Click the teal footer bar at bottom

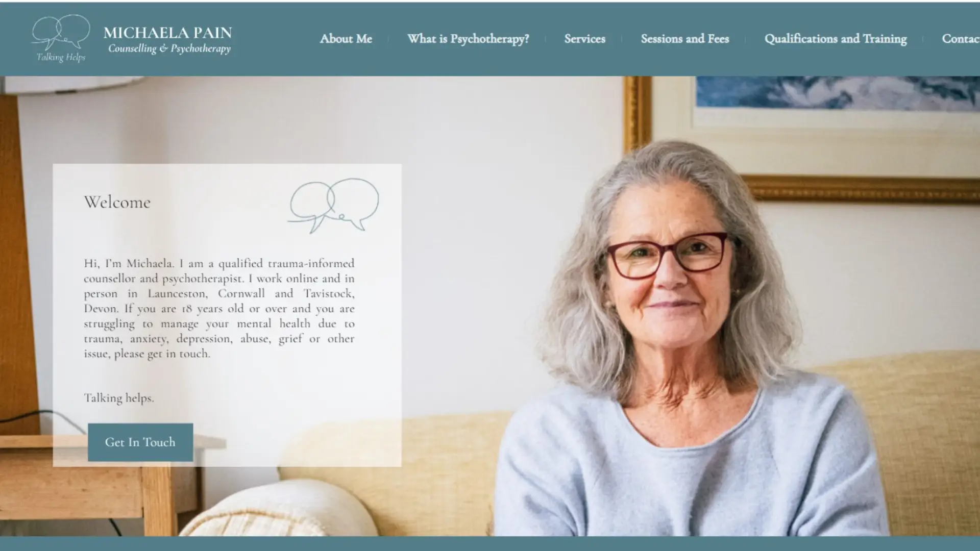pyautogui.click(x=490, y=544)
